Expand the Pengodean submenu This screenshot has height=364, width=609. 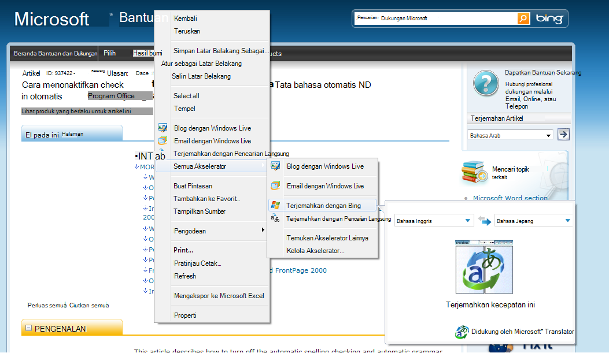click(263, 231)
